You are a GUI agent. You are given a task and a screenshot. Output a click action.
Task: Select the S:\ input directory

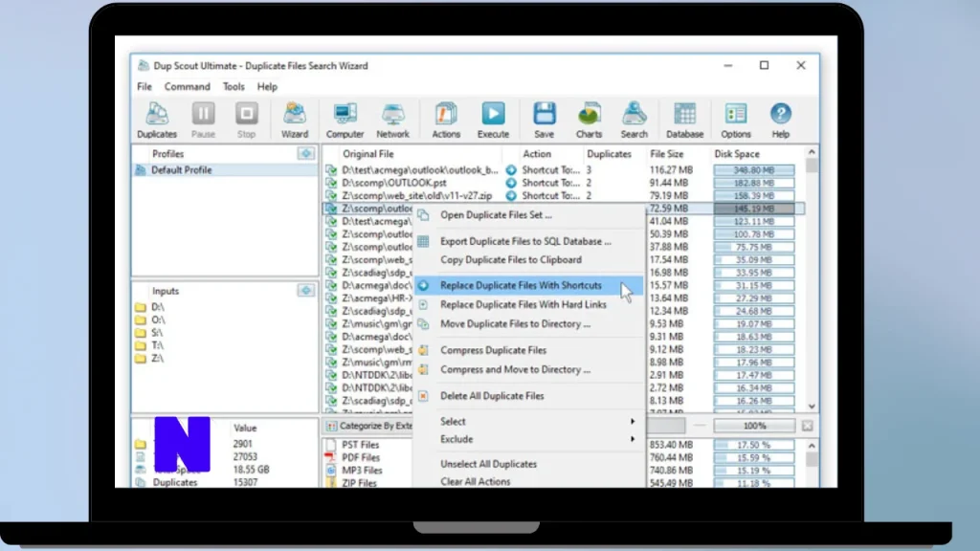pos(157,332)
